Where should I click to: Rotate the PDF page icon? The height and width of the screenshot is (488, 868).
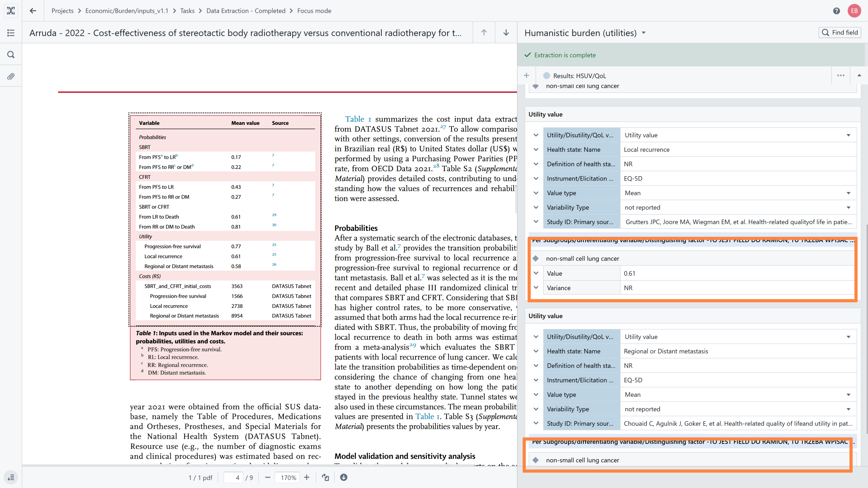click(325, 477)
